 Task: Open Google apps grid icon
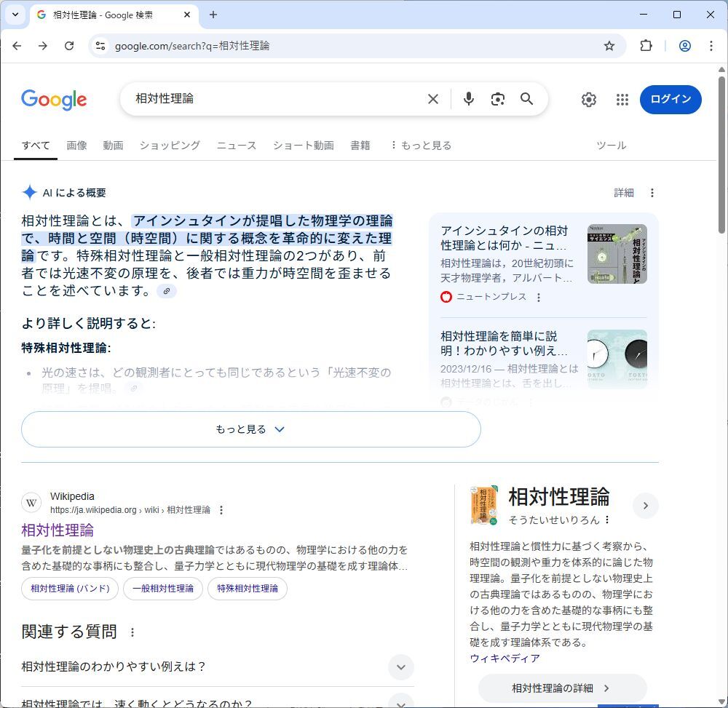pyautogui.click(x=622, y=99)
